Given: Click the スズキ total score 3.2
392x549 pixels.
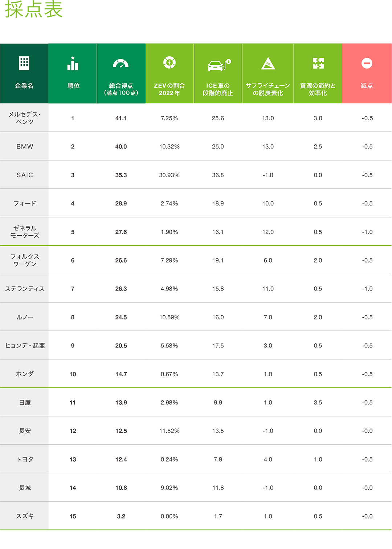Looking at the screenshot, I should click(x=121, y=516).
